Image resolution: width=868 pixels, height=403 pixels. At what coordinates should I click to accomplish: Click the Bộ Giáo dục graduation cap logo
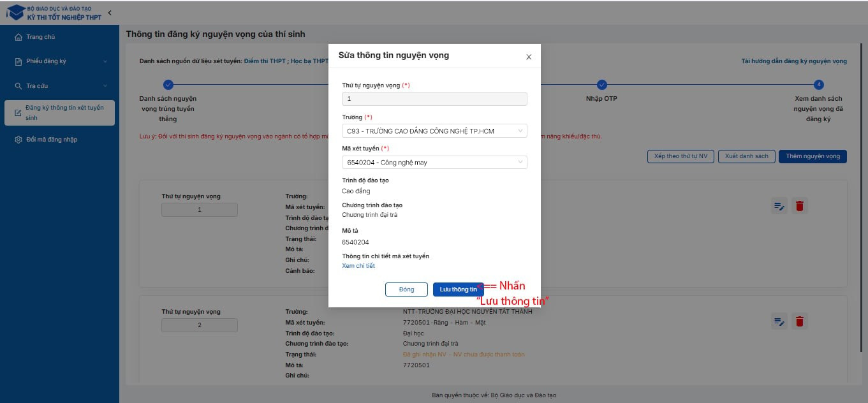(15, 13)
